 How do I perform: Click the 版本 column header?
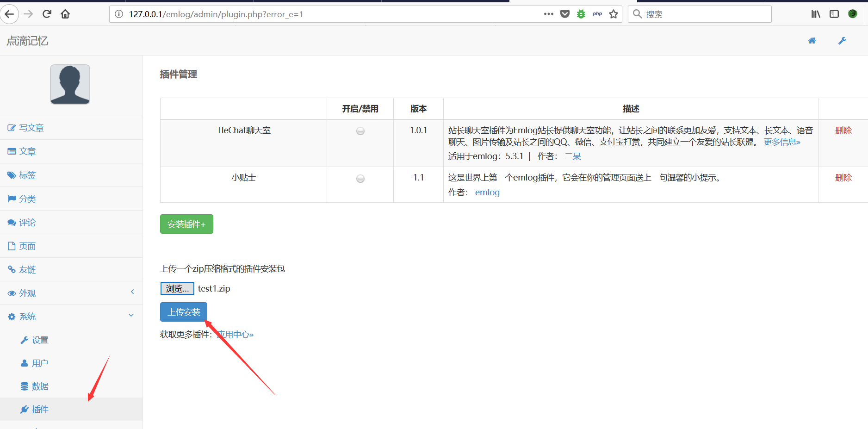pyautogui.click(x=418, y=109)
